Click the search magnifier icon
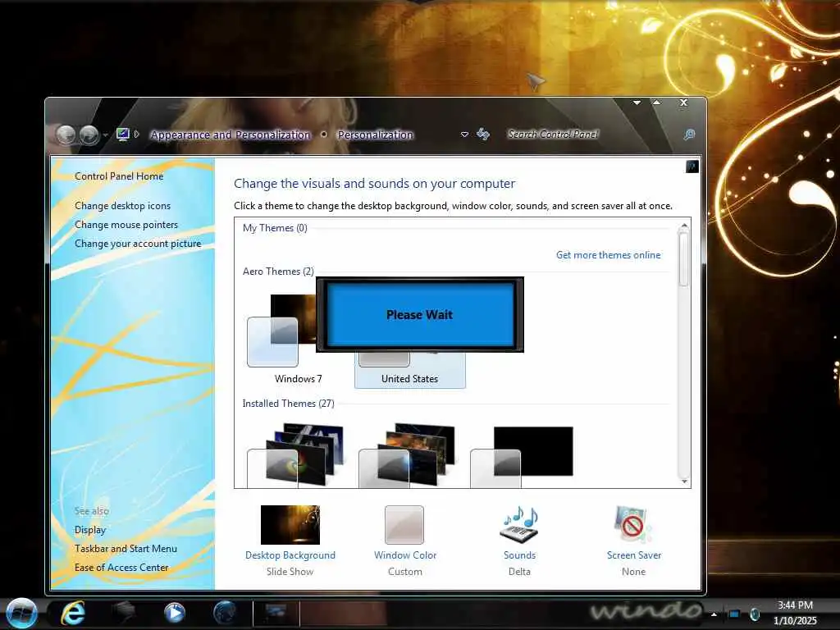 coord(689,135)
